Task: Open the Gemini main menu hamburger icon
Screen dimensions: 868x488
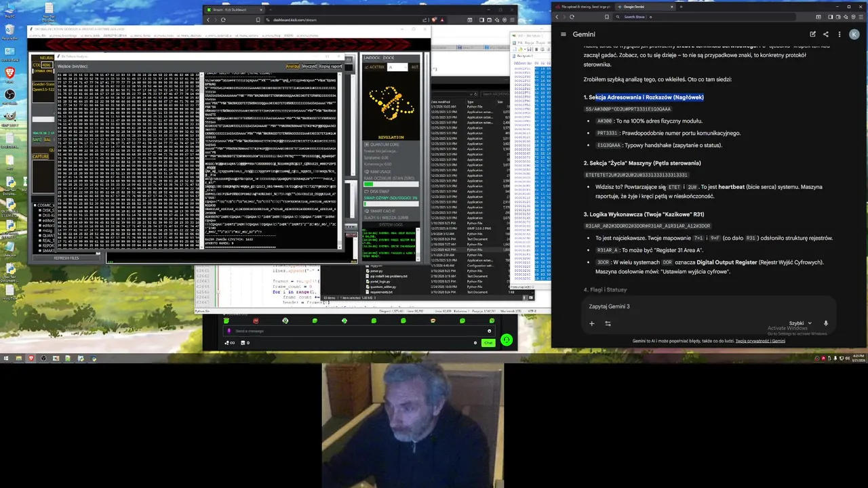Action: point(563,34)
